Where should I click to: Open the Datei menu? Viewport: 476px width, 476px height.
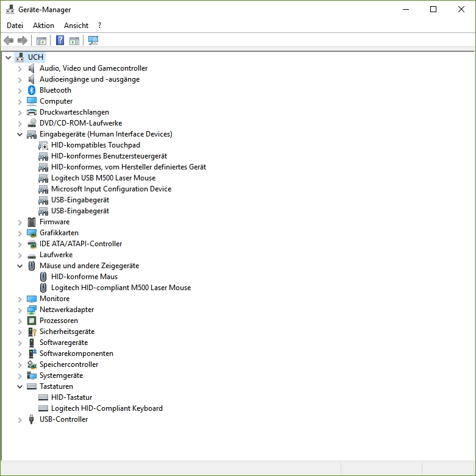coord(15,26)
